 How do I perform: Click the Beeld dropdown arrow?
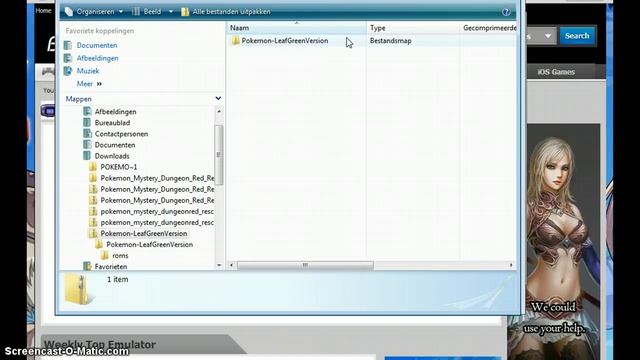[171, 11]
